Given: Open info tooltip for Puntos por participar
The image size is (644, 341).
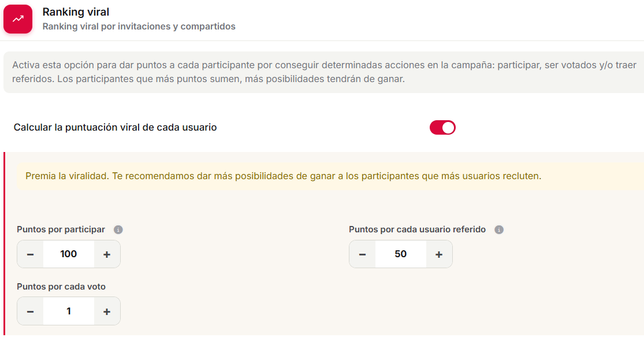Looking at the screenshot, I should point(118,229).
